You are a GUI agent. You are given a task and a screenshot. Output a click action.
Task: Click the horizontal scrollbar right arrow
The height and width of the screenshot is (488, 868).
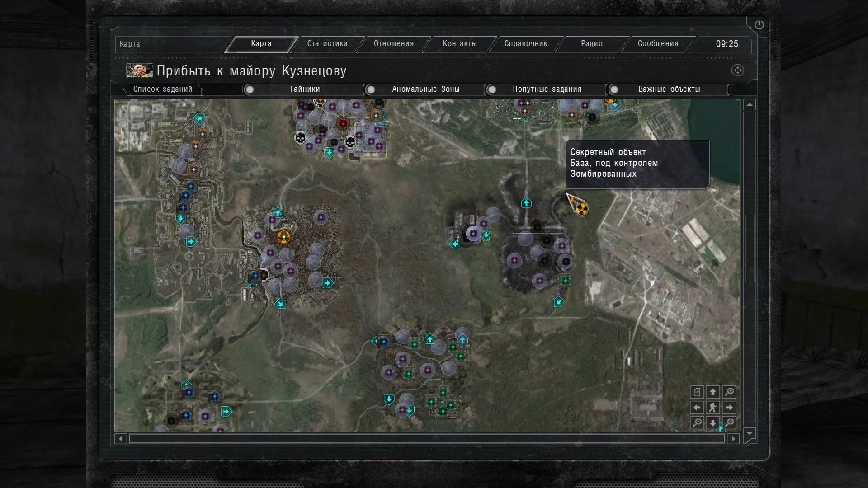click(x=733, y=438)
